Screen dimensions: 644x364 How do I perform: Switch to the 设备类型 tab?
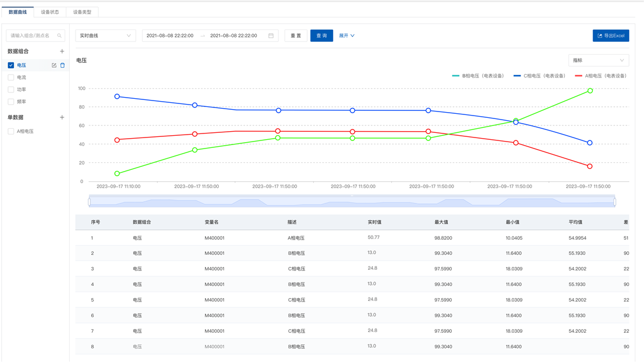[82, 12]
